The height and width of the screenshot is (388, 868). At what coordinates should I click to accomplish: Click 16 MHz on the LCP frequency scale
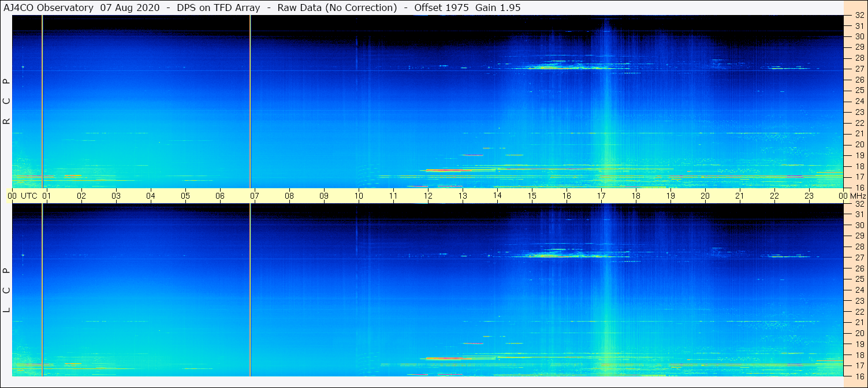(x=859, y=376)
